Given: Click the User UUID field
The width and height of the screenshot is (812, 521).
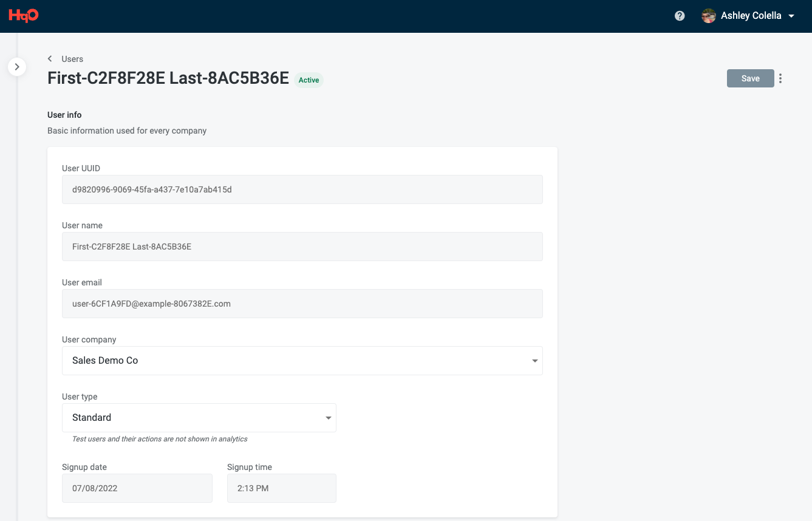Looking at the screenshot, I should coord(302,189).
